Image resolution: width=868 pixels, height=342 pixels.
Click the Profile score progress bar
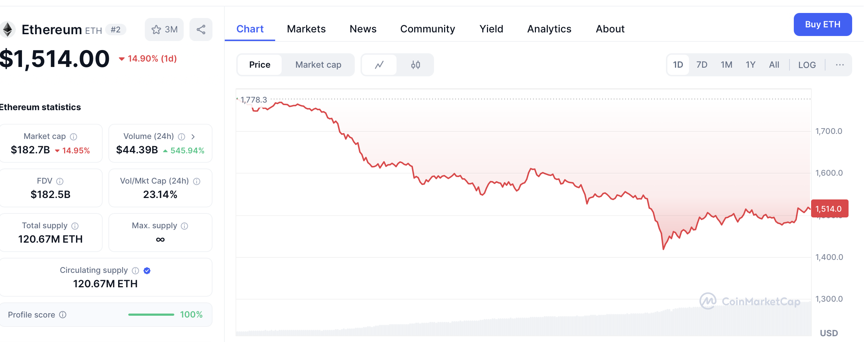tap(151, 315)
